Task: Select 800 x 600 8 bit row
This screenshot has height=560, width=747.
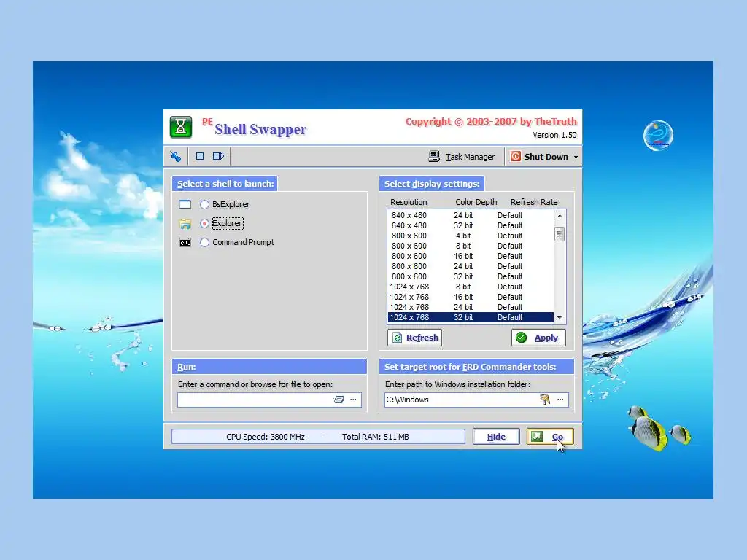Action: click(471, 246)
